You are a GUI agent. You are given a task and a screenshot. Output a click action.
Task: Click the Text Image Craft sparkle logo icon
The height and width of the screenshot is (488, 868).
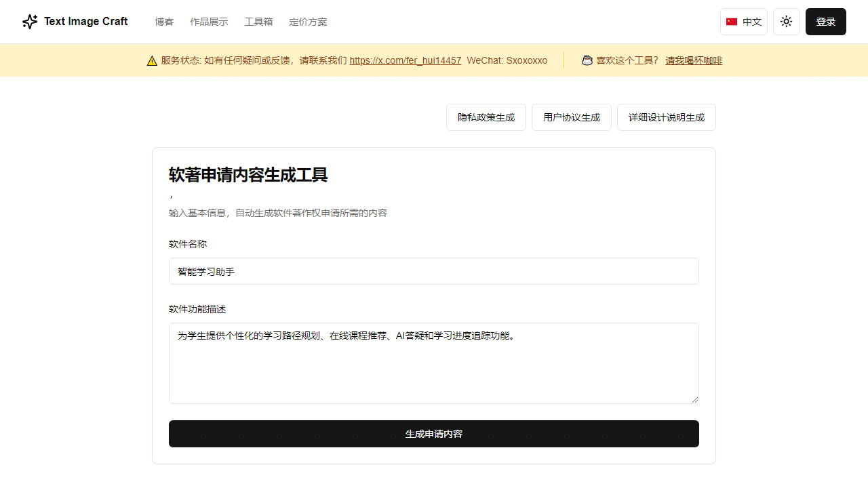[x=30, y=22]
